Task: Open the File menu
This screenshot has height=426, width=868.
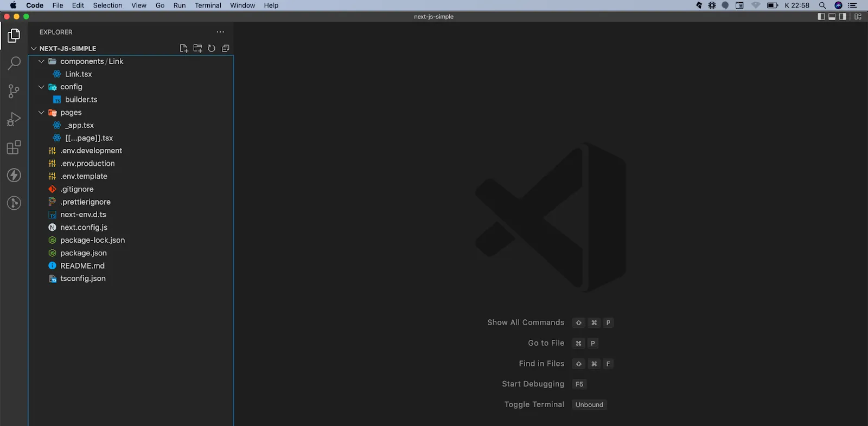Action: pos(58,5)
